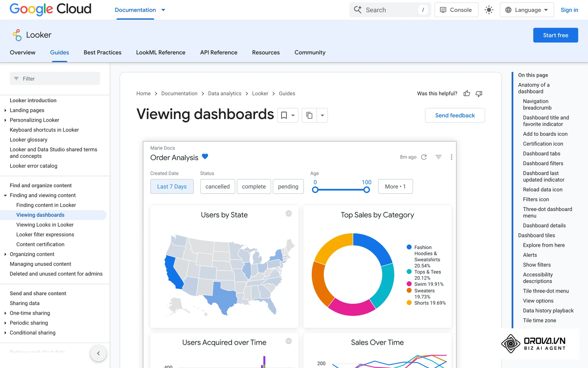Click the More • 1 filters button

coord(395,187)
